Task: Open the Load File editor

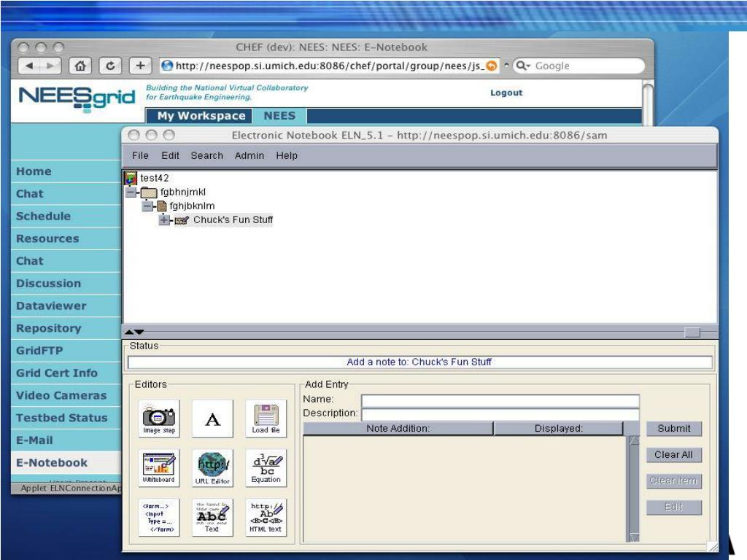Action: pyautogui.click(x=266, y=419)
